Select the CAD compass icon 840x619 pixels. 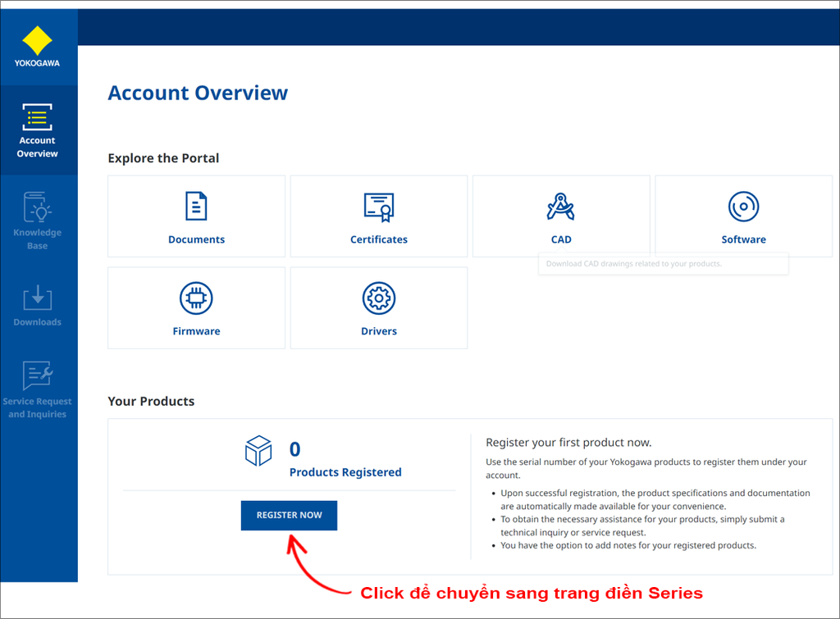[x=561, y=206]
